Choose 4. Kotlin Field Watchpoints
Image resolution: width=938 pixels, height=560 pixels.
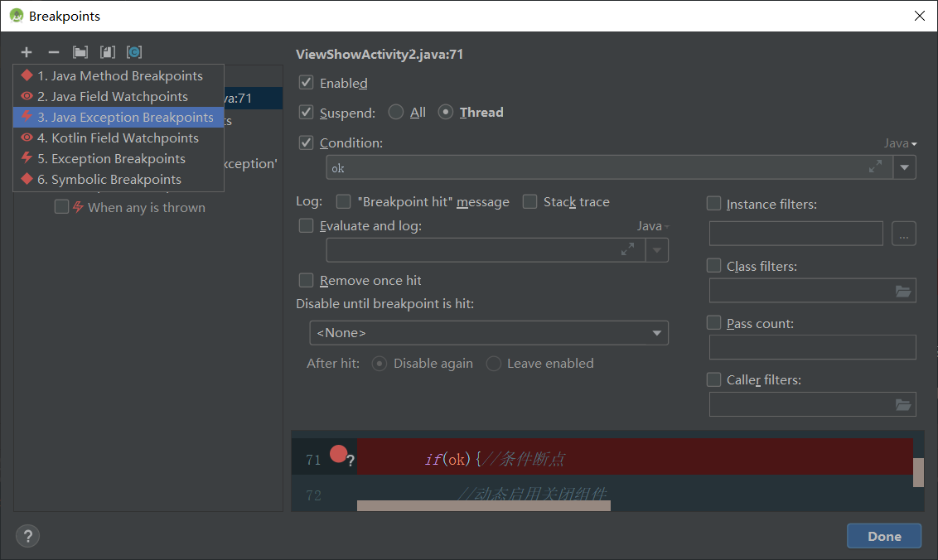(x=118, y=138)
